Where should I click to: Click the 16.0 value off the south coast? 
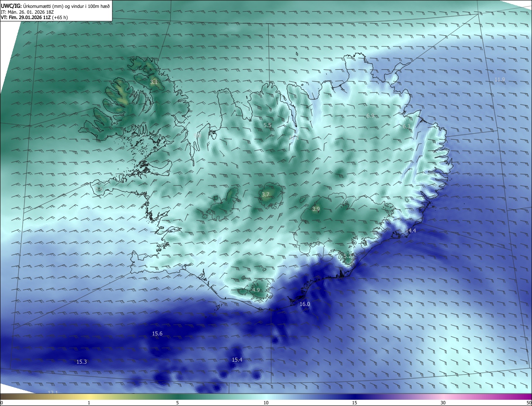305,304
